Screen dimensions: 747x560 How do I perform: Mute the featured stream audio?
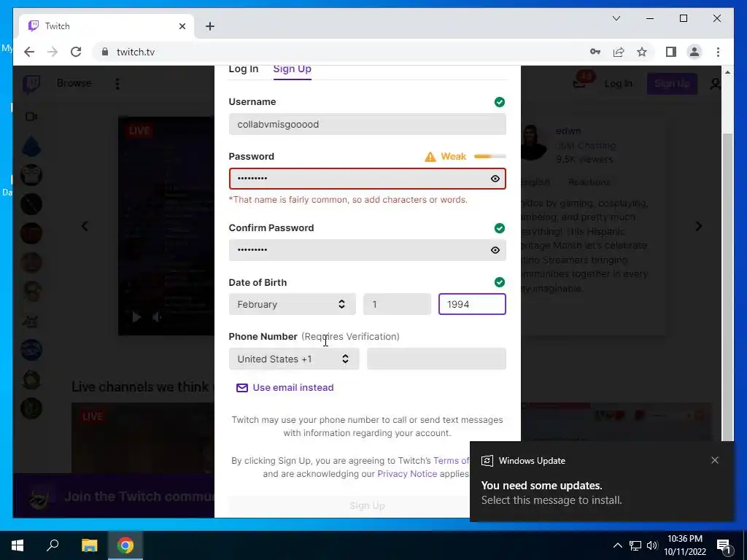coord(158,316)
